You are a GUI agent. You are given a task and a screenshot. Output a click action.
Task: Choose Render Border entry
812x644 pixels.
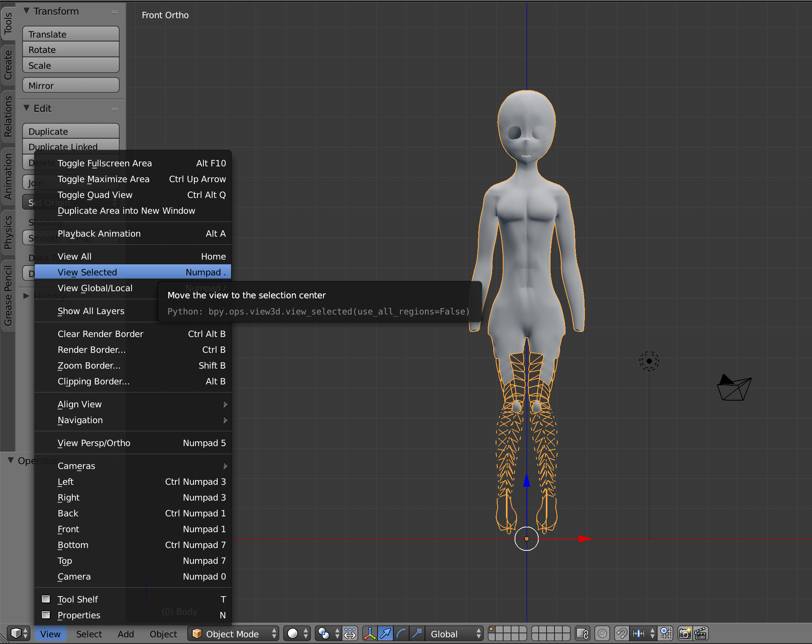coord(133,350)
